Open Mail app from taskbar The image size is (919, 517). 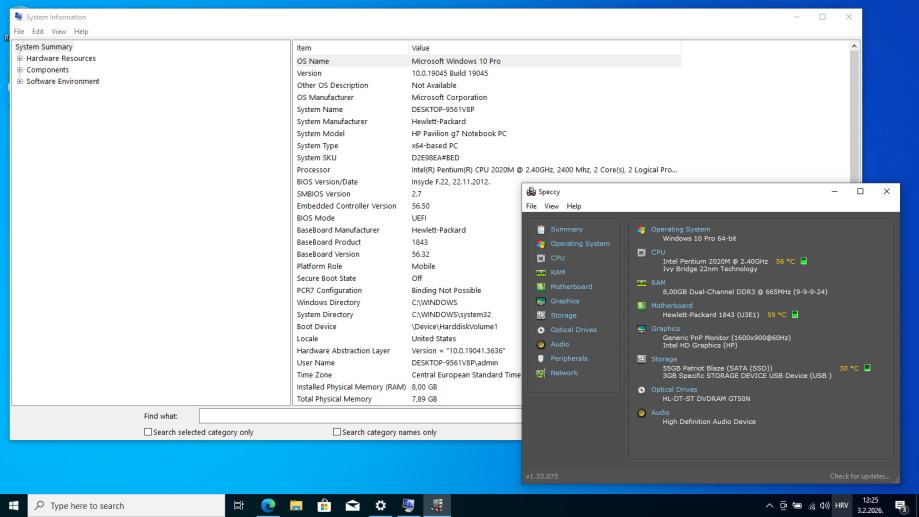point(352,505)
